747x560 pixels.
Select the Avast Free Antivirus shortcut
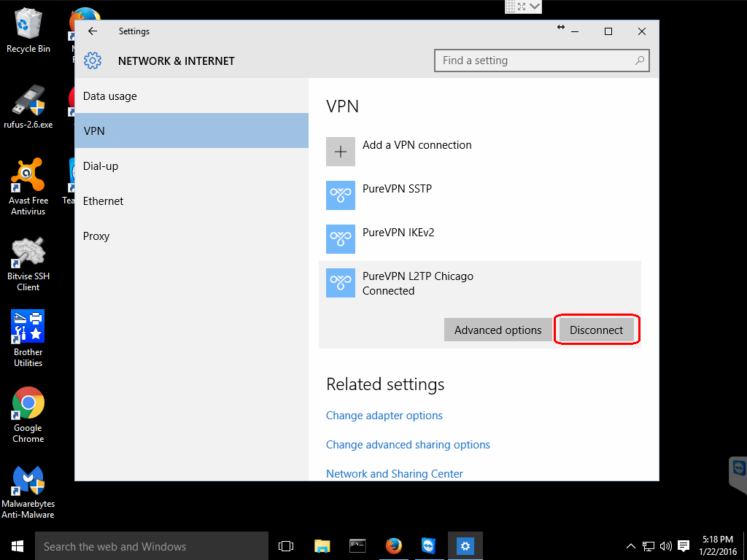coord(28,187)
